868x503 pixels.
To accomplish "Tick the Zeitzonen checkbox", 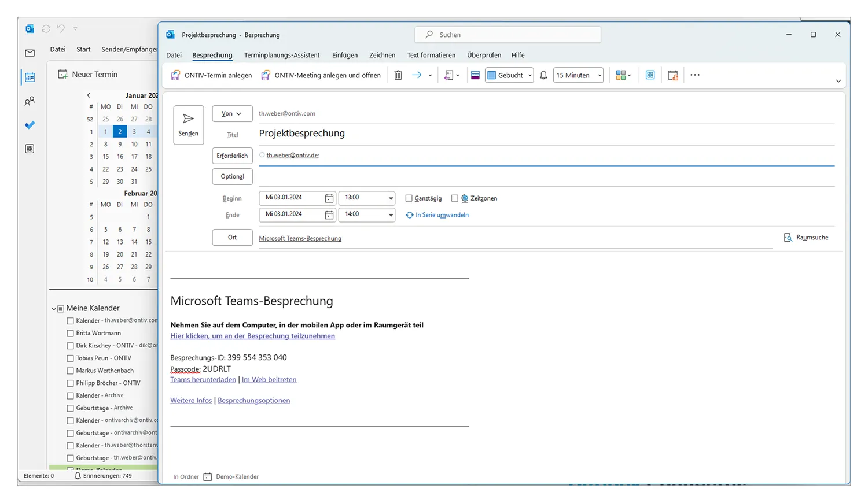I will [455, 198].
